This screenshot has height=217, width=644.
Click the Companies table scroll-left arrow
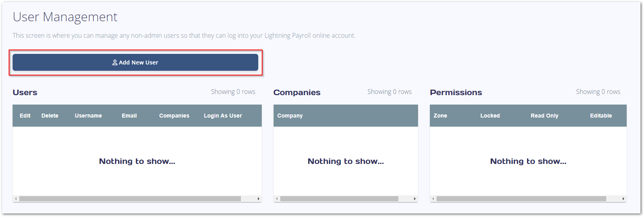(x=277, y=199)
